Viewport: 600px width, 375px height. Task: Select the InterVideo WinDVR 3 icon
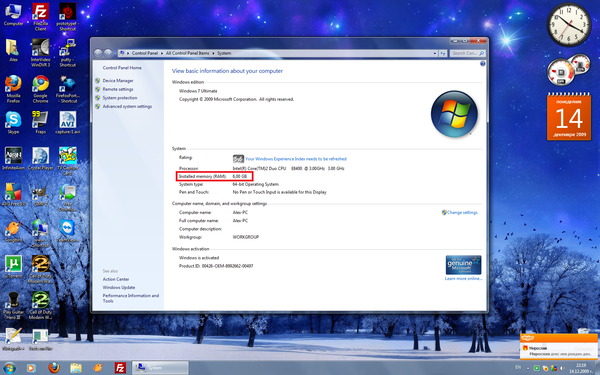[41, 53]
